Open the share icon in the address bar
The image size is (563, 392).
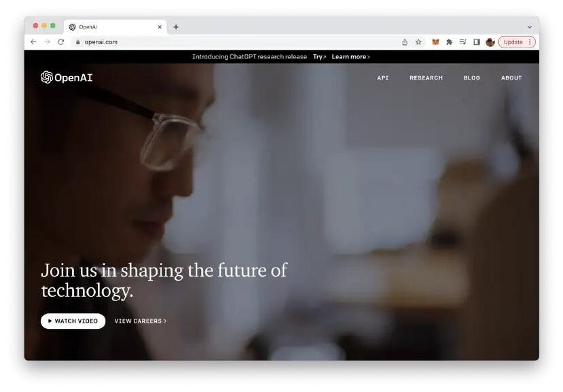405,42
